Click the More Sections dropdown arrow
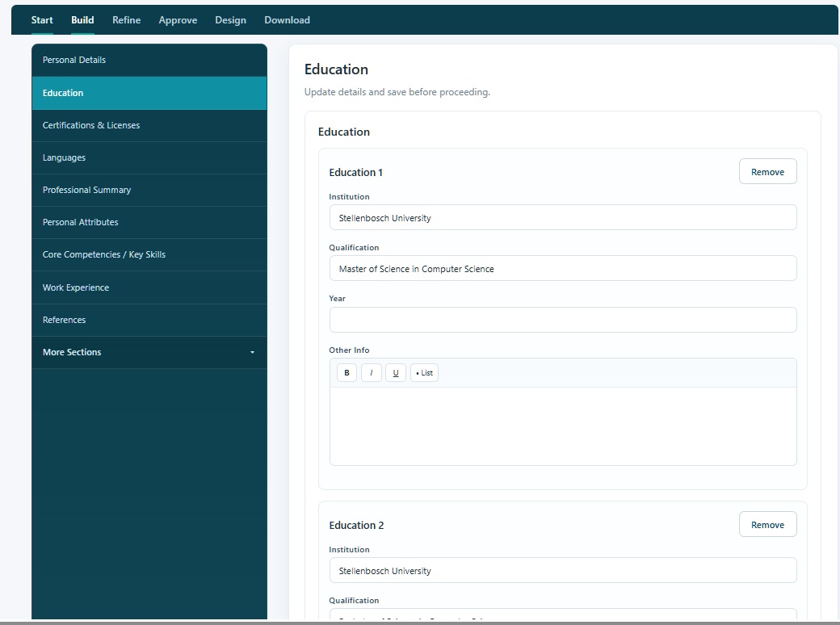The height and width of the screenshot is (625, 840). click(x=252, y=352)
